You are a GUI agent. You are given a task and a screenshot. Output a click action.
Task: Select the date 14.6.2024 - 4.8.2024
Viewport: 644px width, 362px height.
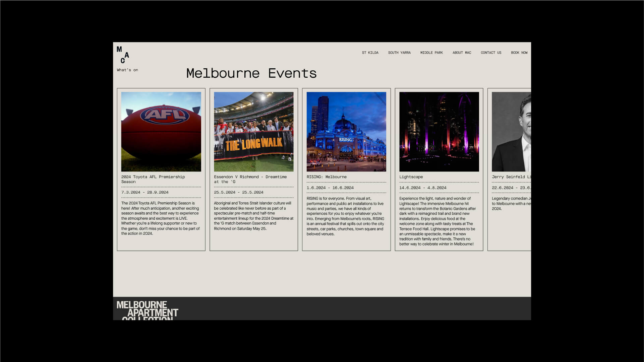423,188
